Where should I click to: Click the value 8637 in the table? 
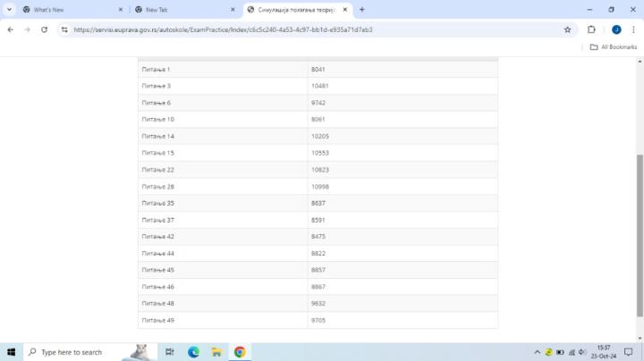coord(318,203)
